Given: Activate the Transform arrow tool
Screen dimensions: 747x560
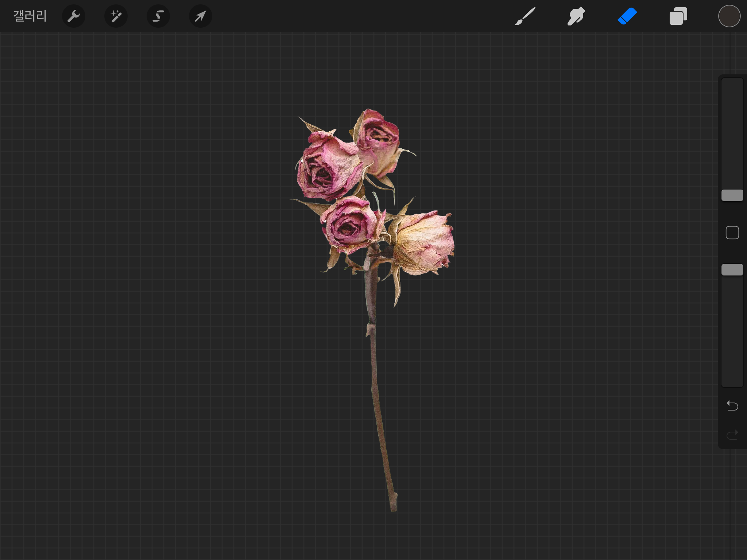Looking at the screenshot, I should point(200,16).
